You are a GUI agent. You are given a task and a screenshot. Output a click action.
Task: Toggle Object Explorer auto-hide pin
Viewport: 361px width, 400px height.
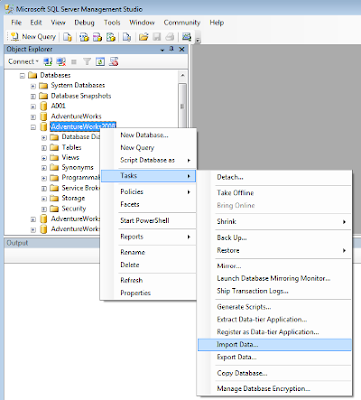click(x=171, y=49)
